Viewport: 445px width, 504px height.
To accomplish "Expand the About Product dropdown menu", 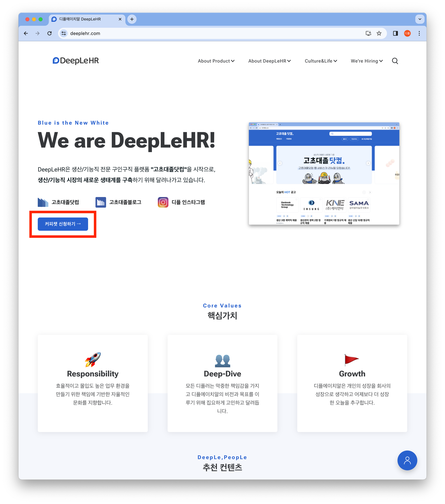I will (216, 61).
